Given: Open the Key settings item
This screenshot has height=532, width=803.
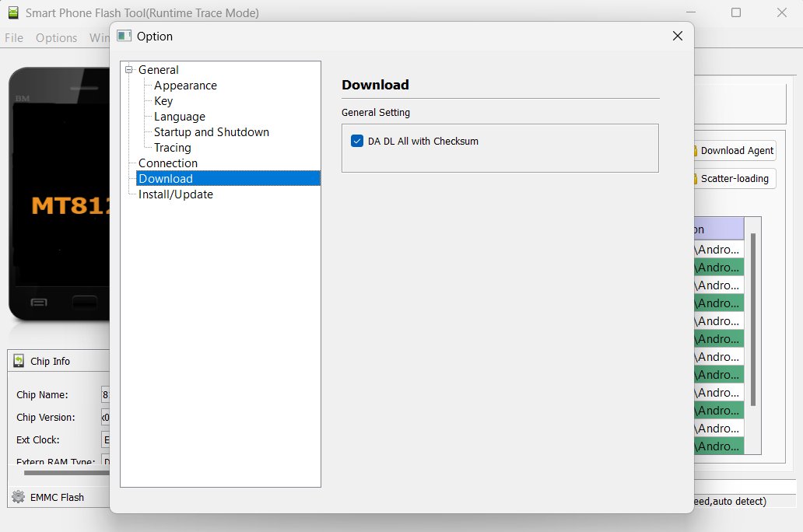Looking at the screenshot, I should pyautogui.click(x=163, y=101).
